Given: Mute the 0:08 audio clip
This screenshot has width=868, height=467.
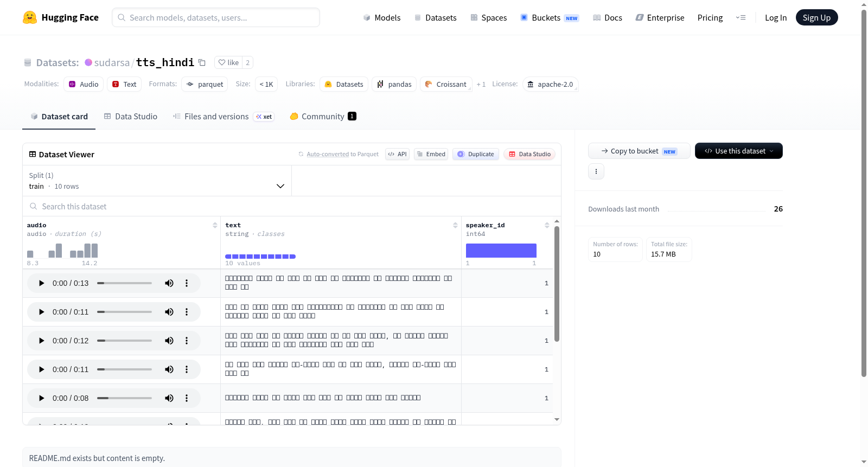Looking at the screenshot, I should click(x=169, y=398).
